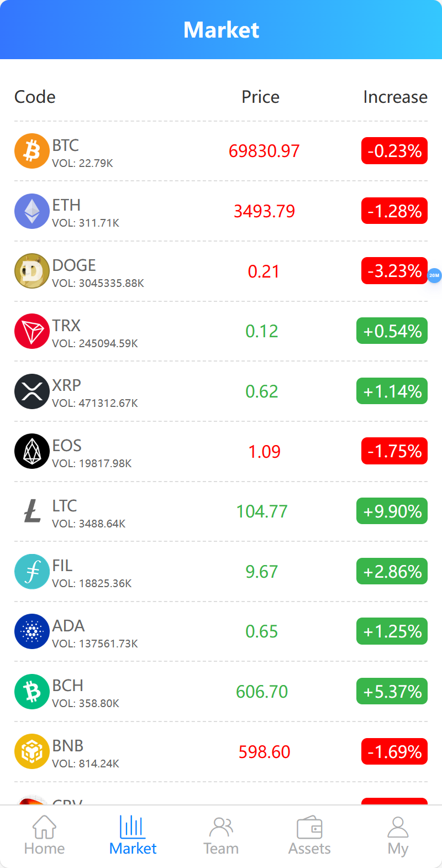Go to the Home tab
The height and width of the screenshot is (868, 442).
point(44,836)
